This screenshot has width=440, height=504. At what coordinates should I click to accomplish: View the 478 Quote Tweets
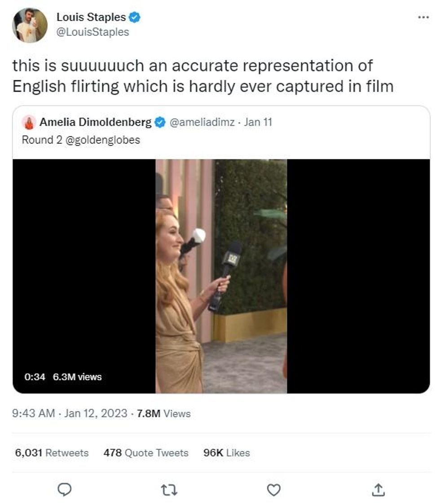(x=146, y=453)
